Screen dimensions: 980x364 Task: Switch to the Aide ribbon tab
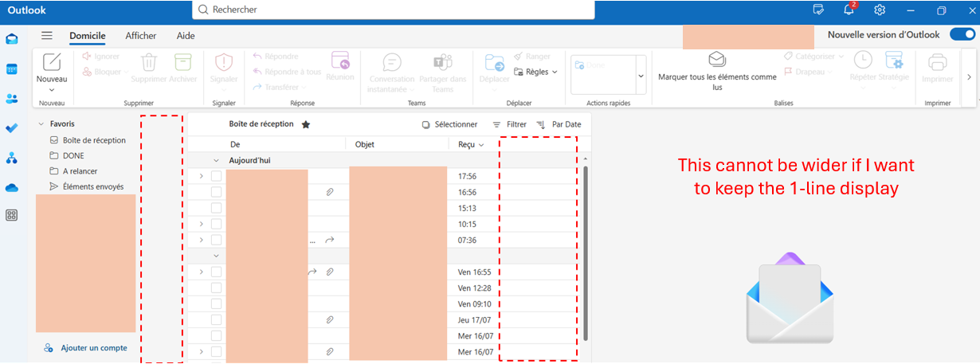[186, 36]
